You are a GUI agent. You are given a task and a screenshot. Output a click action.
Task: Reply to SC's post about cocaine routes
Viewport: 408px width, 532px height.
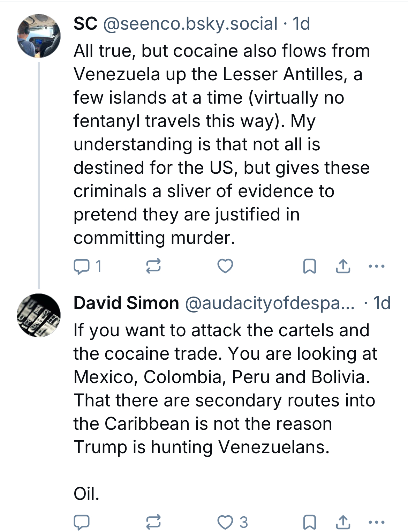(82, 267)
